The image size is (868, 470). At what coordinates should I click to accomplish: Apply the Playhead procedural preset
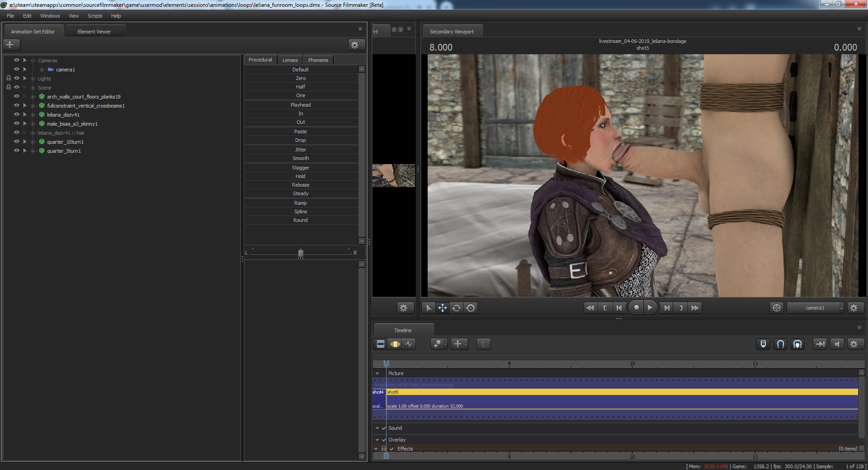(301, 105)
